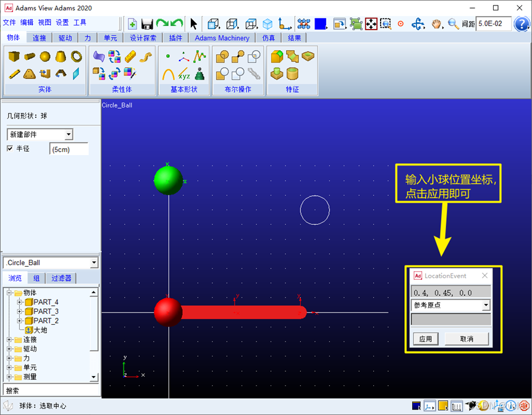Click 取消 button in LocationEvent
The height and width of the screenshot is (415, 532).
pos(467,338)
